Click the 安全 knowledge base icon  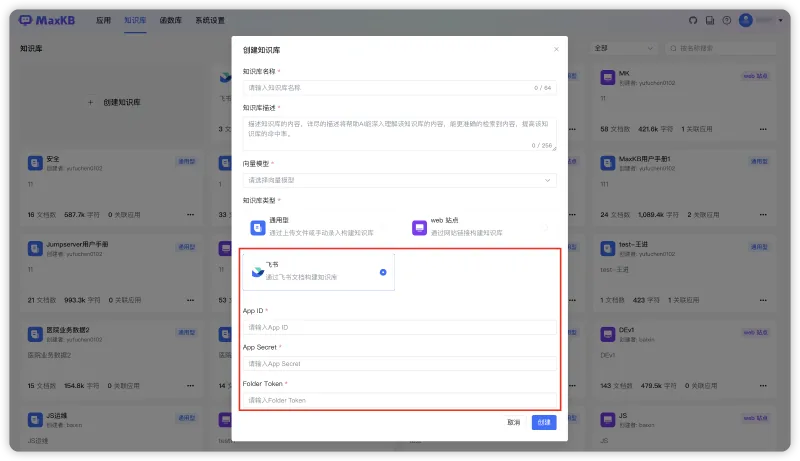[35, 163]
